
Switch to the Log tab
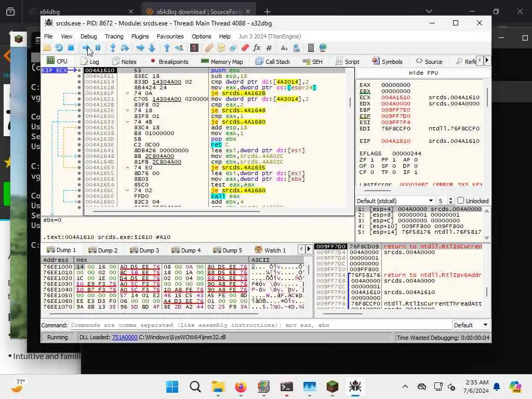(x=90, y=61)
